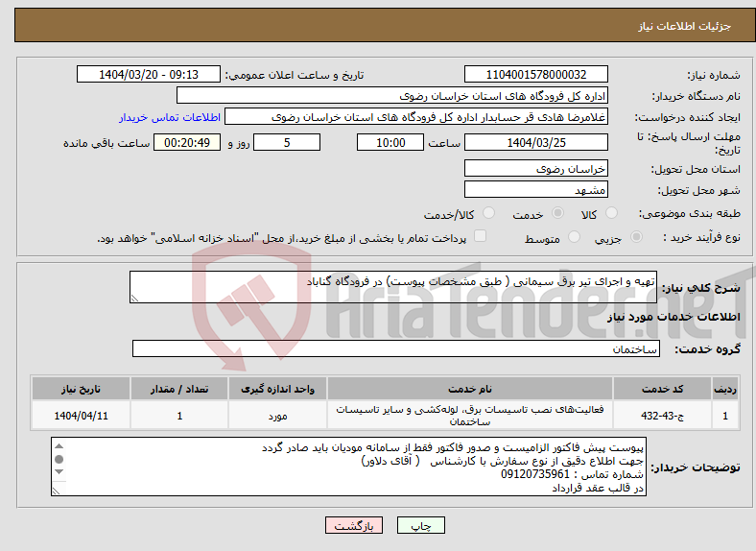Click the گروه خدمت label

coord(707,349)
